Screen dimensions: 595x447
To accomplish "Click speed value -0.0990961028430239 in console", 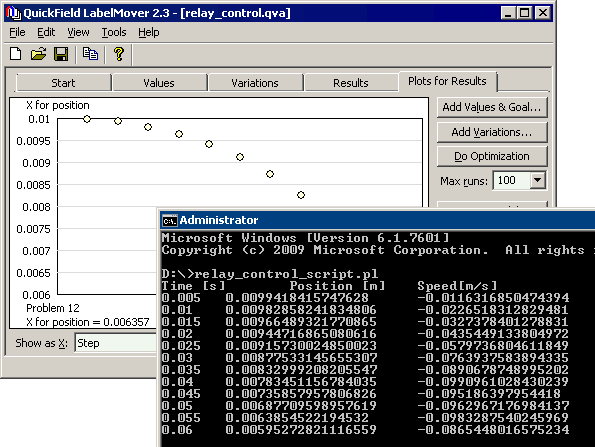I will (x=493, y=382).
